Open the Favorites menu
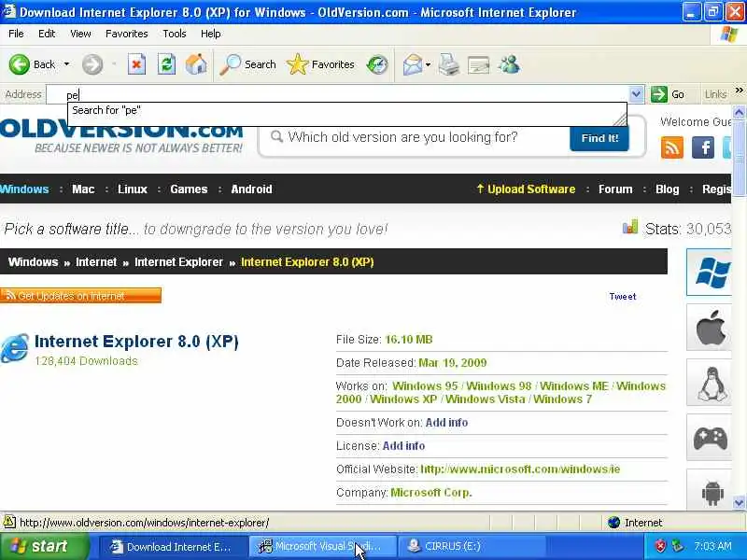This screenshot has width=747, height=560. (x=127, y=34)
